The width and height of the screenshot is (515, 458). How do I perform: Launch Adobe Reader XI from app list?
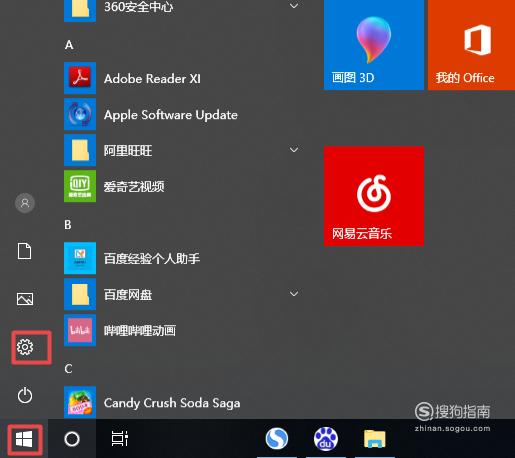(183, 78)
